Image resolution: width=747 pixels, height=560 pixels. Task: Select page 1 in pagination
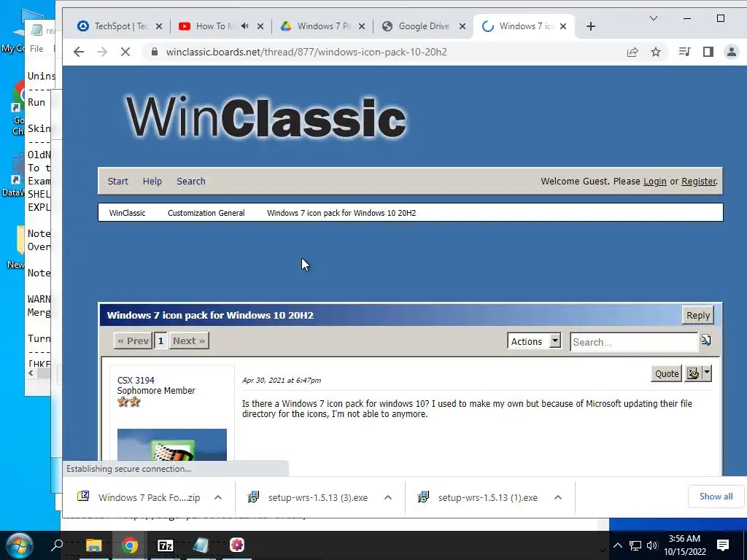tap(160, 341)
